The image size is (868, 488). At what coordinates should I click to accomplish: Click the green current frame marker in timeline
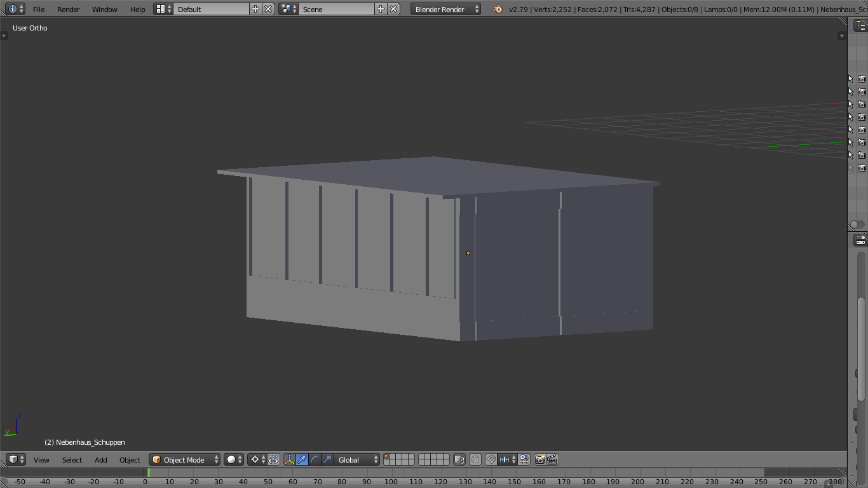pyautogui.click(x=149, y=473)
